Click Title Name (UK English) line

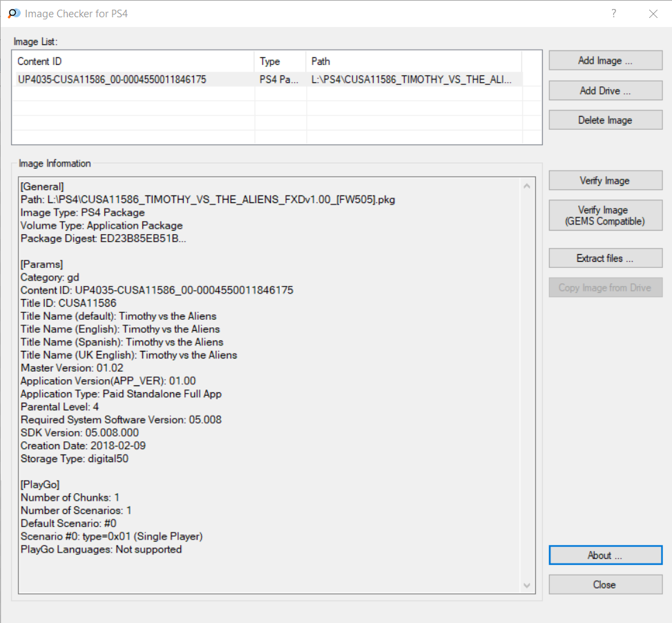[x=129, y=355]
